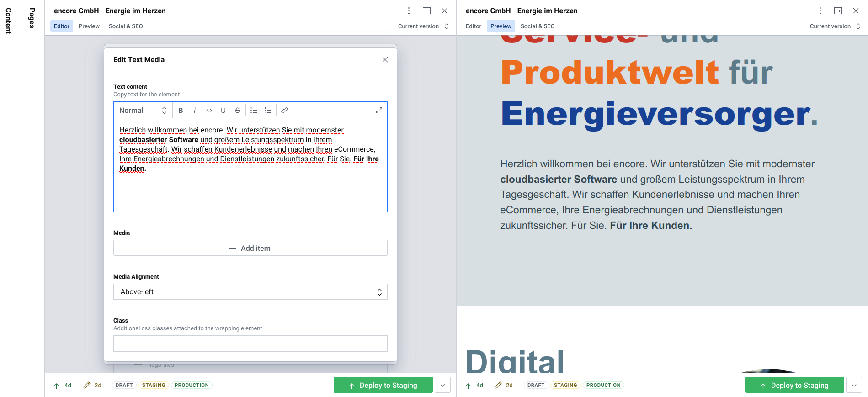
Task: Open the Pages sidebar panel
Action: coord(32,18)
